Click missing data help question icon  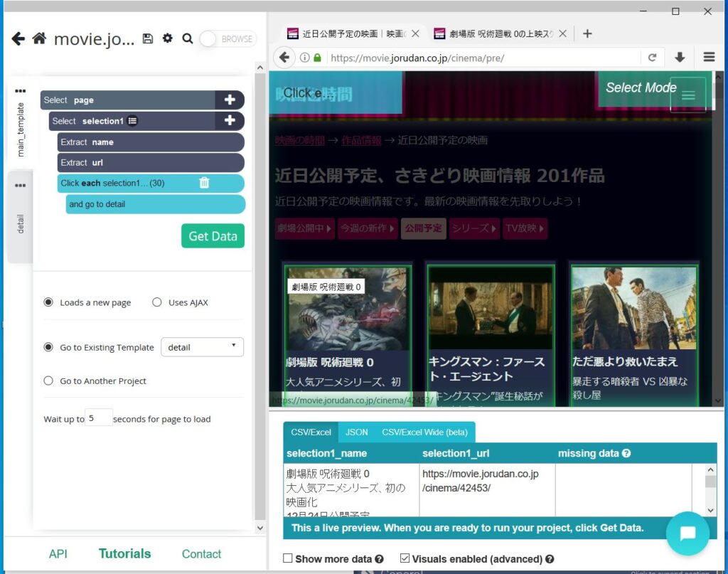pyautogui.click(x=626, y=453)
